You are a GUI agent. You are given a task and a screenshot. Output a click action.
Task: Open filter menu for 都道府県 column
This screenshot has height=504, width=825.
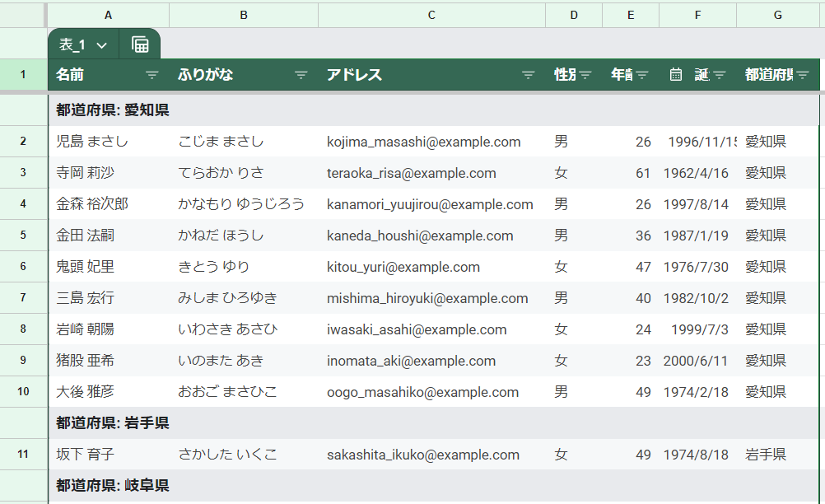[803, 75]
